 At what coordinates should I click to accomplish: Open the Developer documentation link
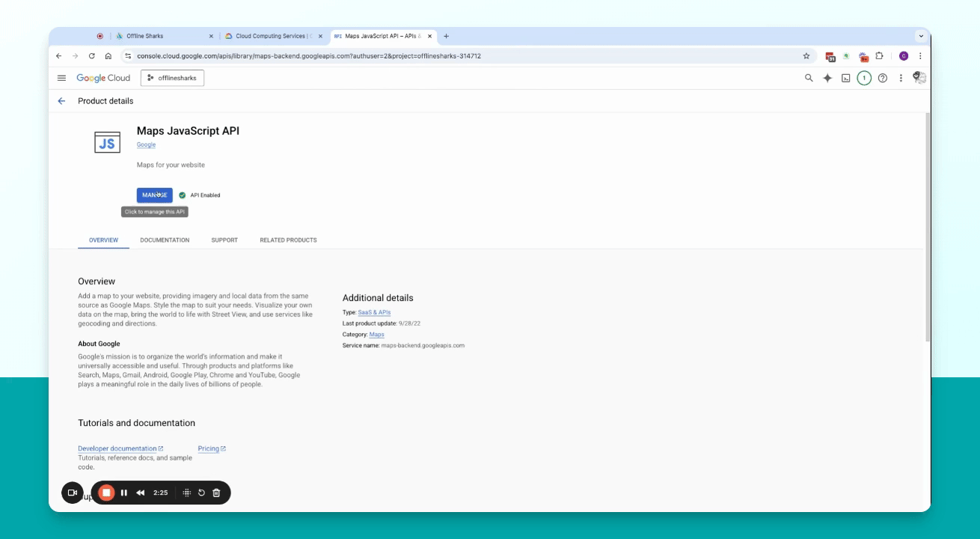click(120, 448)
